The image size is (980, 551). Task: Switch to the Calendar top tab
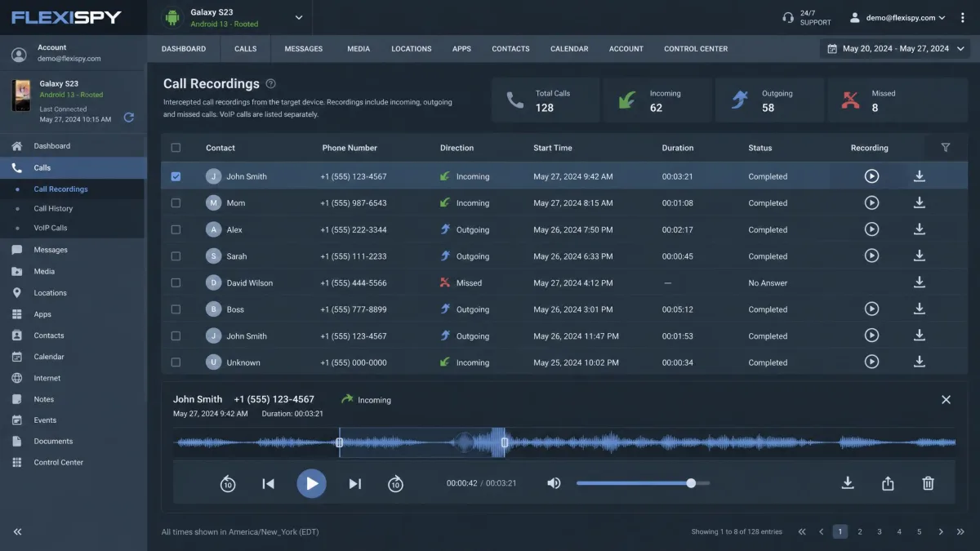pos(569,49)
